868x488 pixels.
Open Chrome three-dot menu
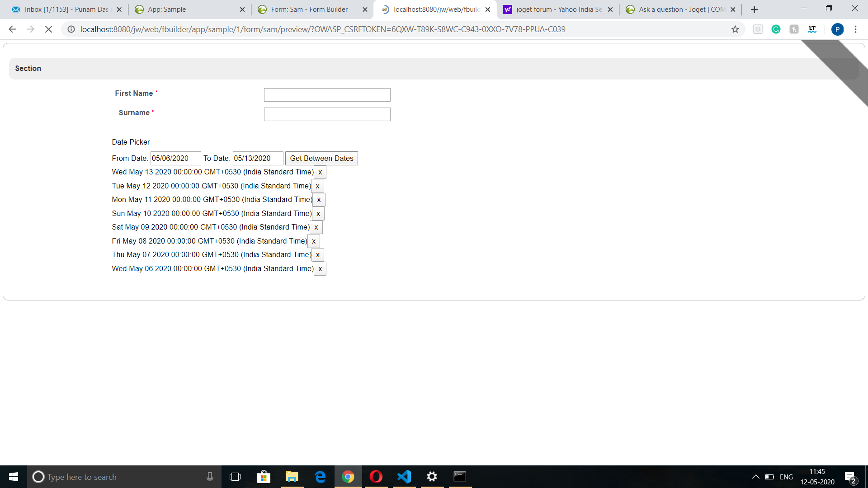point(855,29)
